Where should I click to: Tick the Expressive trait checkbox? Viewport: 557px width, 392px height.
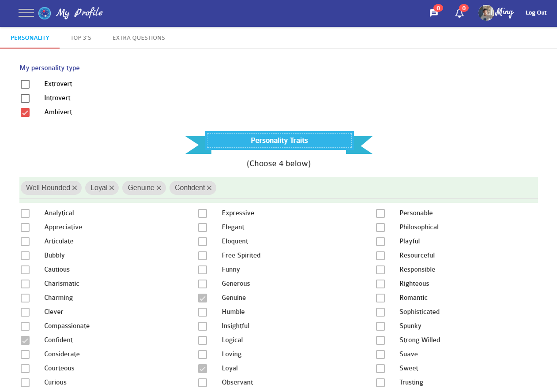pyautogui.click(x=203, y=213)
